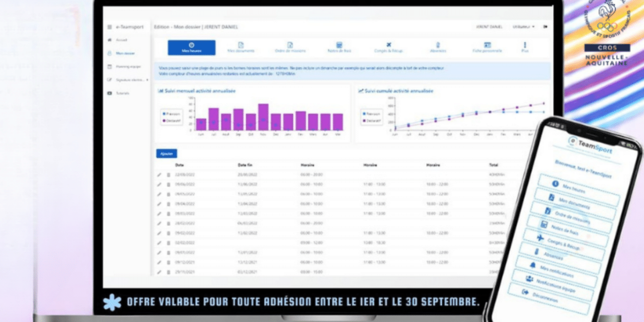Viewport: 644px width, 322px height.
Task: Expand the Plus three-dot menu
Action: (x=525, y=48)
